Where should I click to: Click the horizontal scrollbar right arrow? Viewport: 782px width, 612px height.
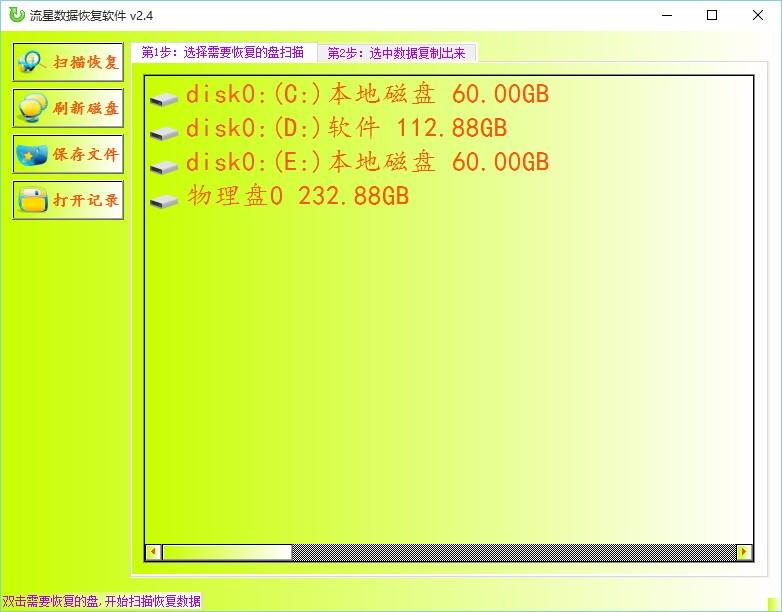click(x=743, y=552)
